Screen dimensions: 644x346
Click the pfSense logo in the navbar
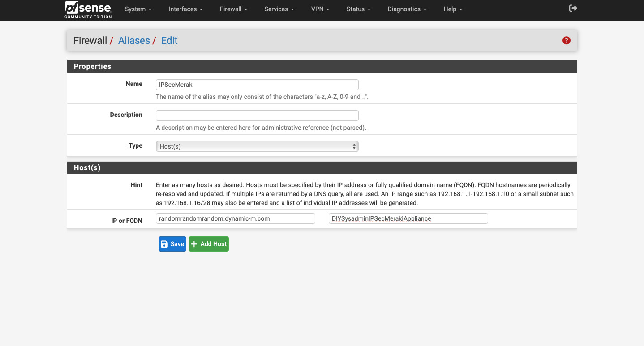click(x=88, y=9)
